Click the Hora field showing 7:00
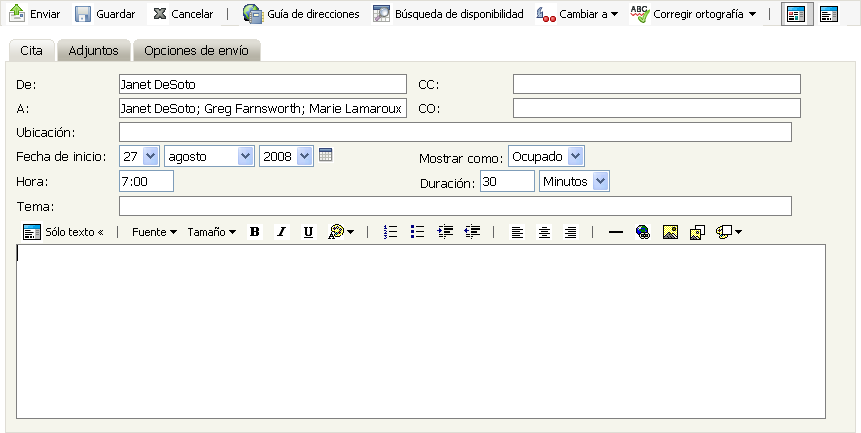The height and width of the screenshot is (433, 861). [x=146, y=181]
